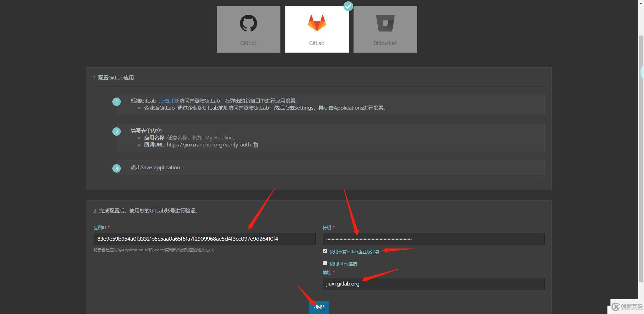Click the masked 秘钥 secret field
644x314 pixels.
(x=433, y=239)
